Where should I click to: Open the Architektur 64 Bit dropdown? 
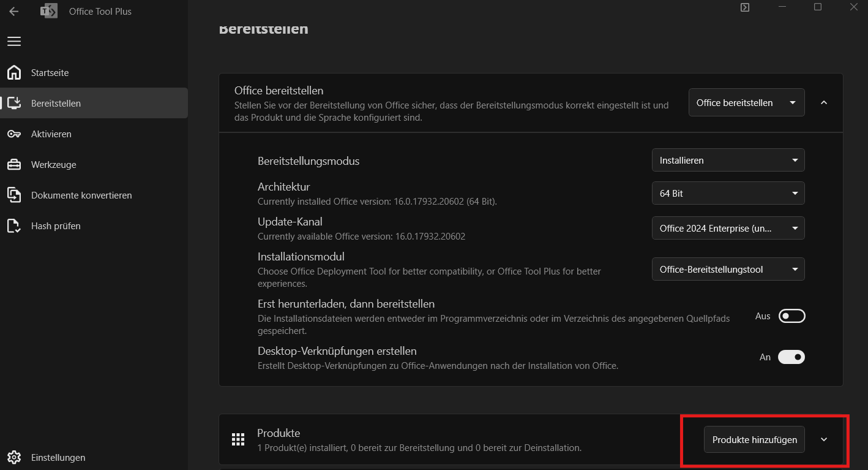click(728, 194)
